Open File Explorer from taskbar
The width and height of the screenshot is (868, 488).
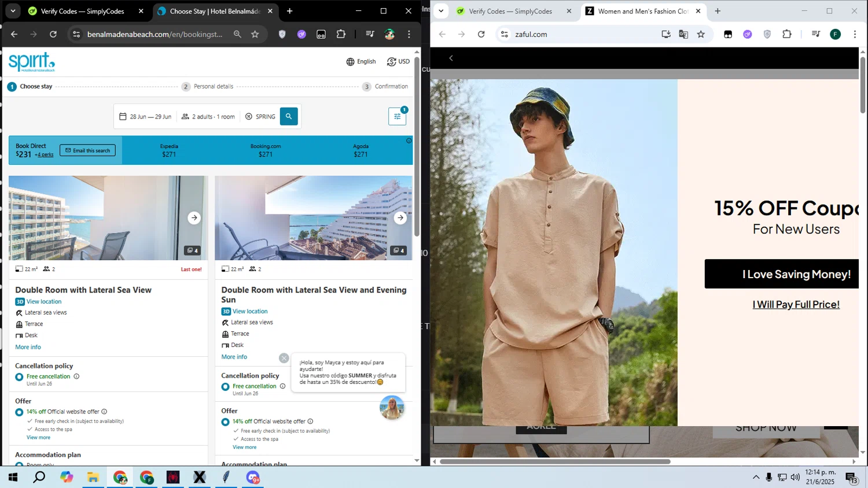pyautogui.click(x=93, y=477)
